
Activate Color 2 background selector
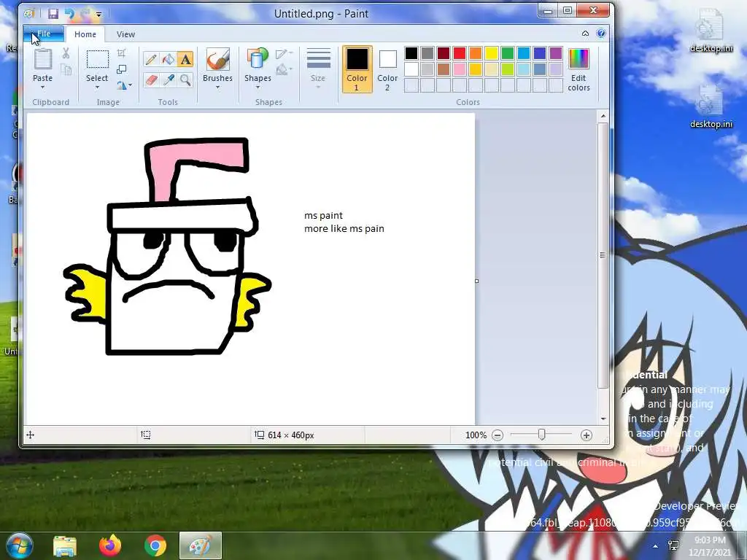[387, 69]
